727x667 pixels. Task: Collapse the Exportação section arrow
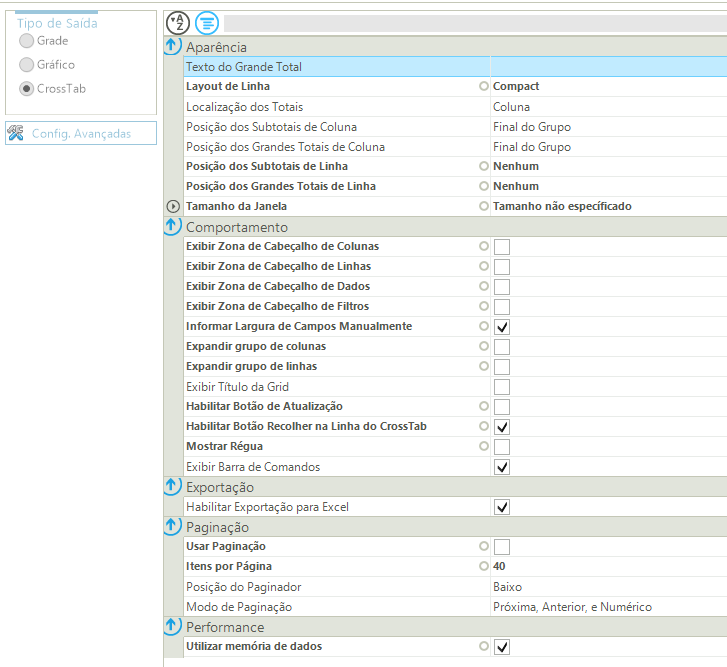172,487
